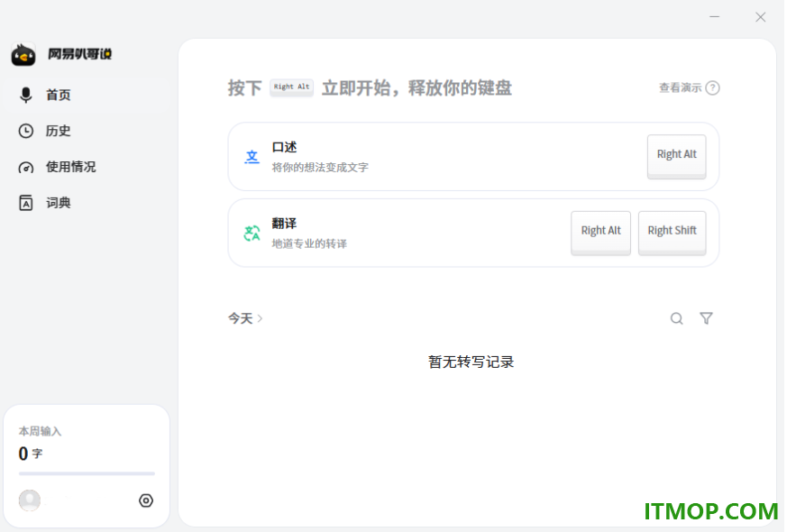The width and height of the screenshot is (787, 532).
Task: Click the NetEase bird app logo
Action: [x=23, y=54]
